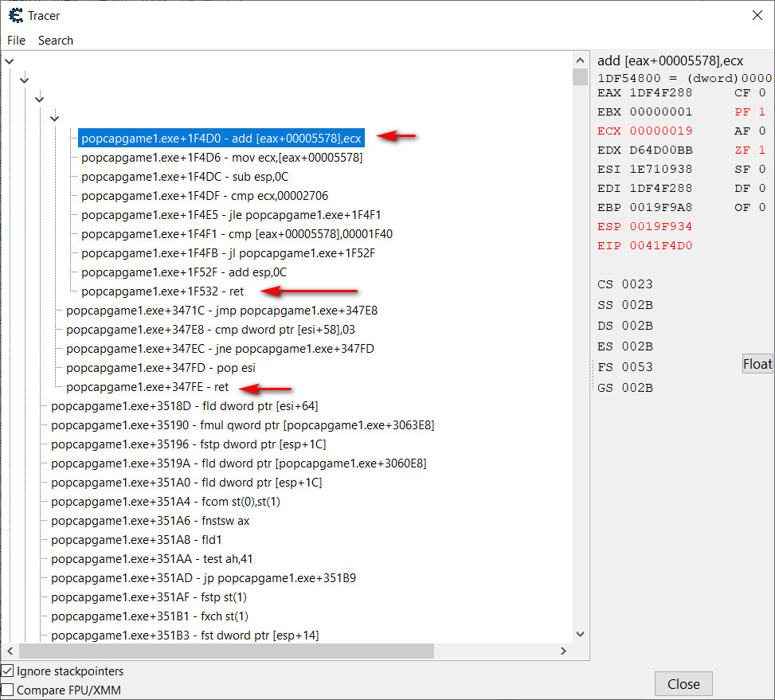Viewport: 775px width, 700px height.
Task: Click the horizontal scrollbar left arrow
Action: [x=10, y=651]
